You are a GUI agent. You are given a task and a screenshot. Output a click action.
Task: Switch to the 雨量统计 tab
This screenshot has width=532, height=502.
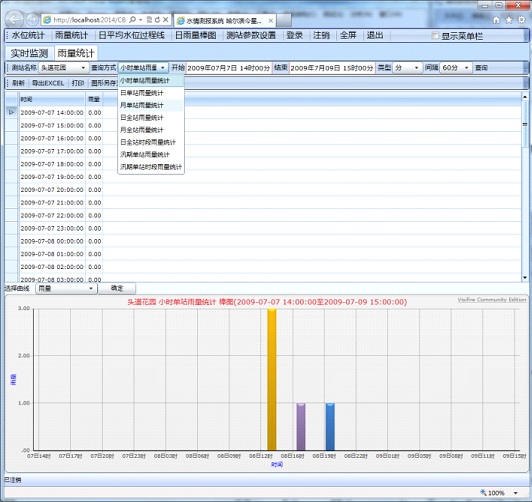[76, 53]
